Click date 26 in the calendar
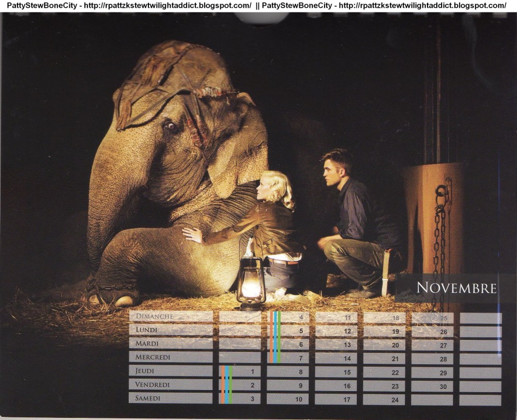Image resolution: width=517 pixels, height=420 pixels. pos(432,332)
